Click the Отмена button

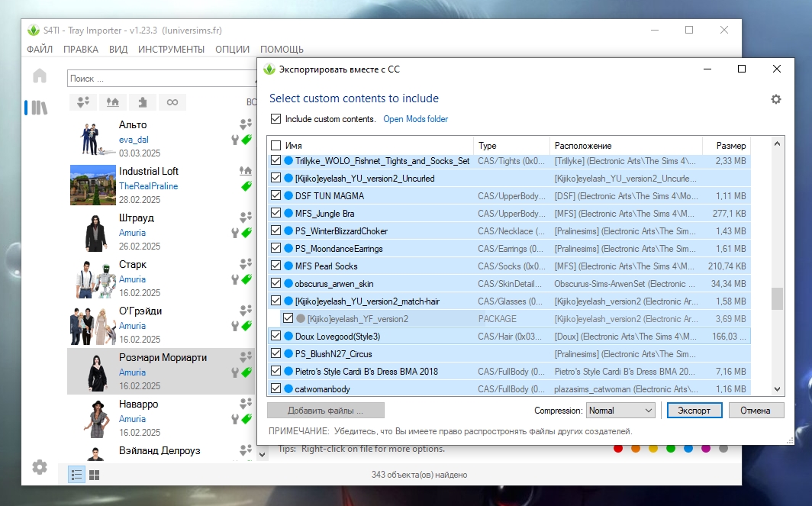pyautogui.click(x=756, y=410)
